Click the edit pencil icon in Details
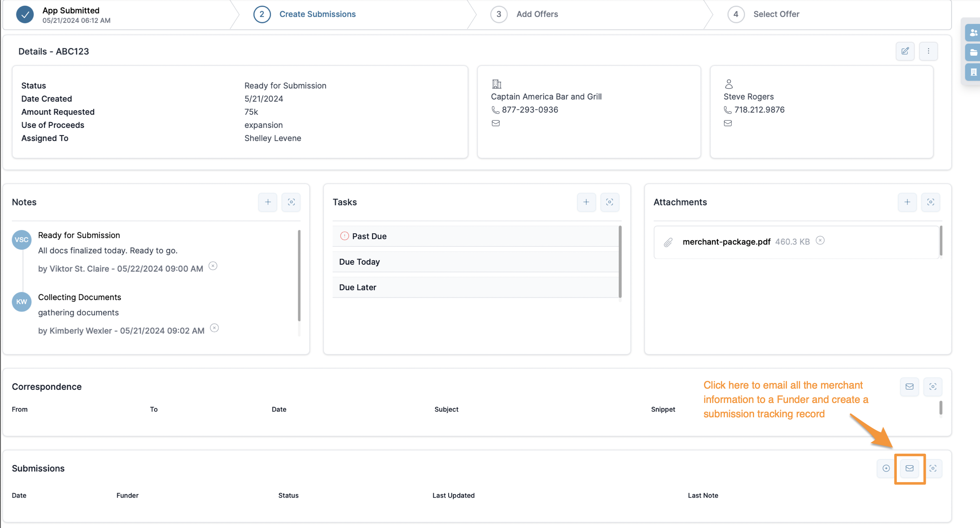980x528 pixels. [905, 51]
